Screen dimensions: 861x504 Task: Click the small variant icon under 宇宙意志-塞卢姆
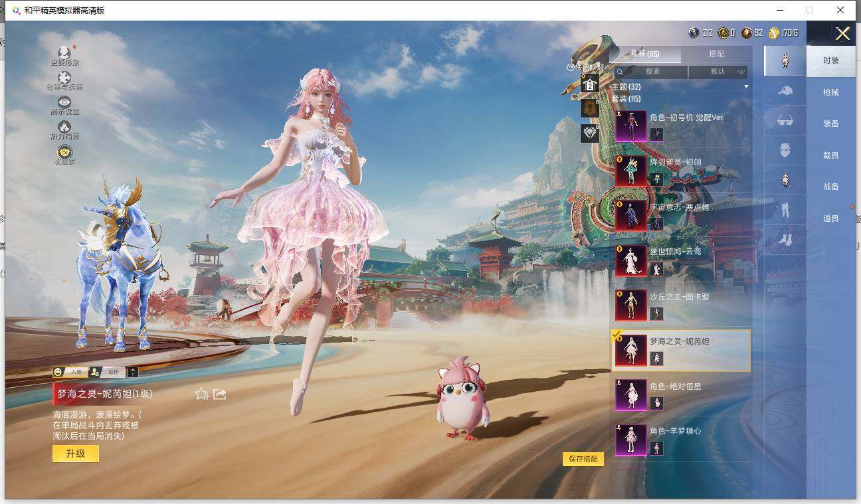click(656, 224)
